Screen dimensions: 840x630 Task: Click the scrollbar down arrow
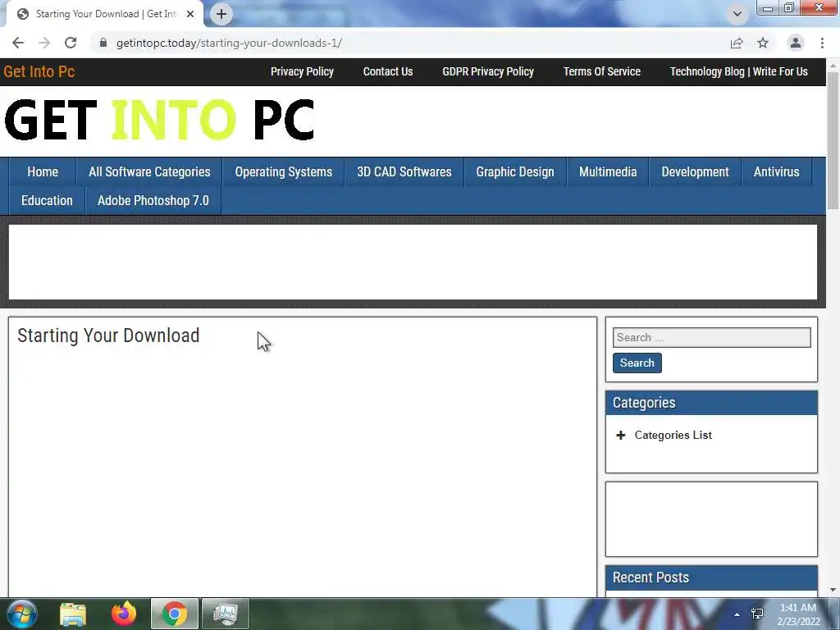click(x=833, y=590)
